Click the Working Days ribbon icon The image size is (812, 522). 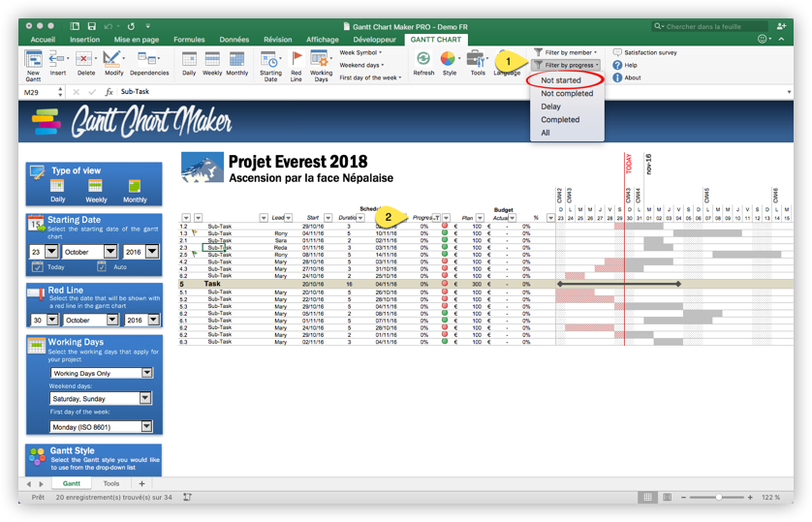coord(320,59)
